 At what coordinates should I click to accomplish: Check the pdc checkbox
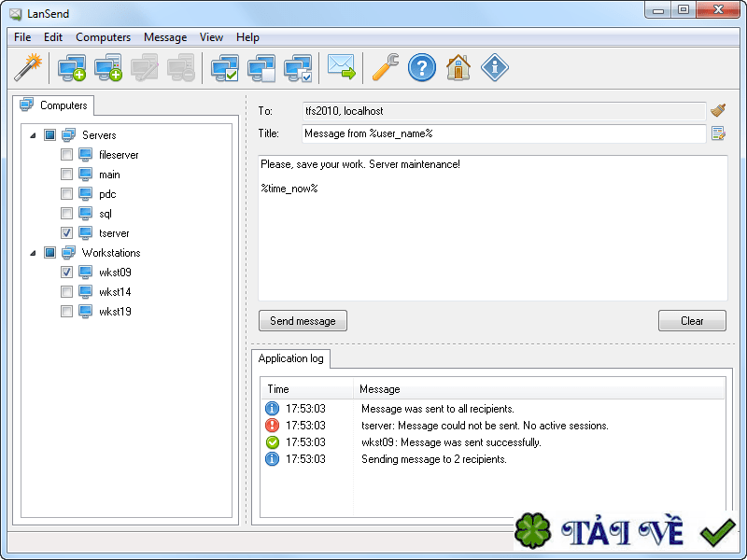point(66,194)
